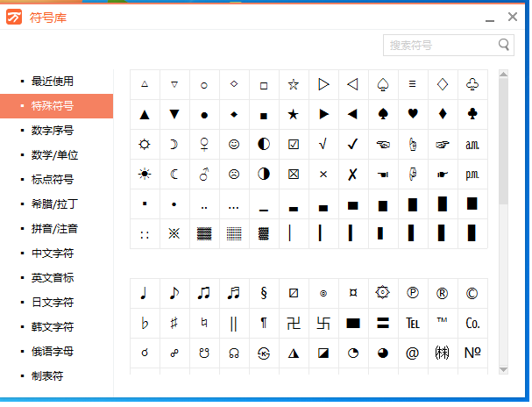The width and height of the screenshot is (532, 407).
Task: Show the 日文字符 symbols
Action: coord(53,302)
